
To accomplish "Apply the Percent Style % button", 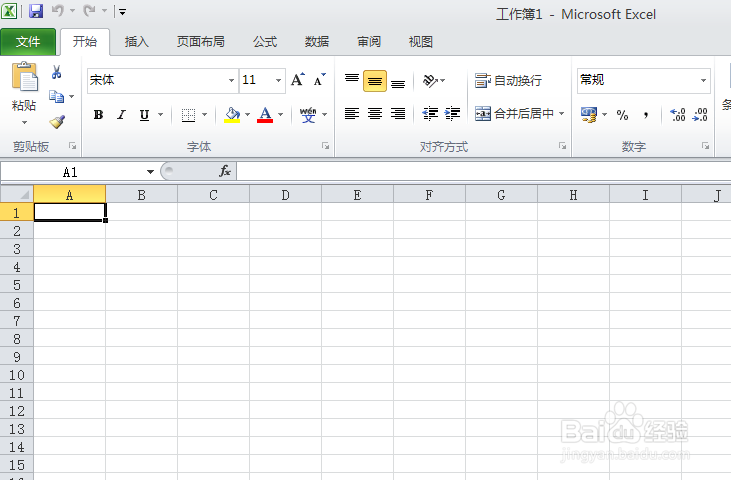I will pos(622,115).
